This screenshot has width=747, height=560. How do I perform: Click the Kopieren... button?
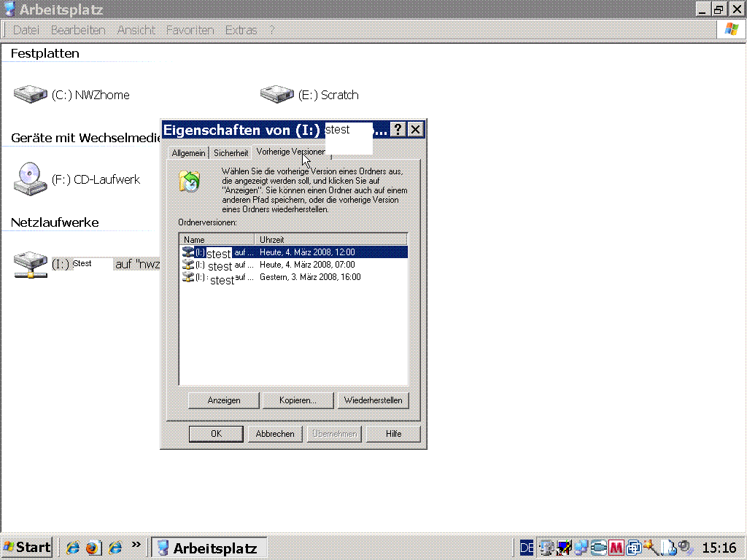pyautogui.click(x=298, y=400)
